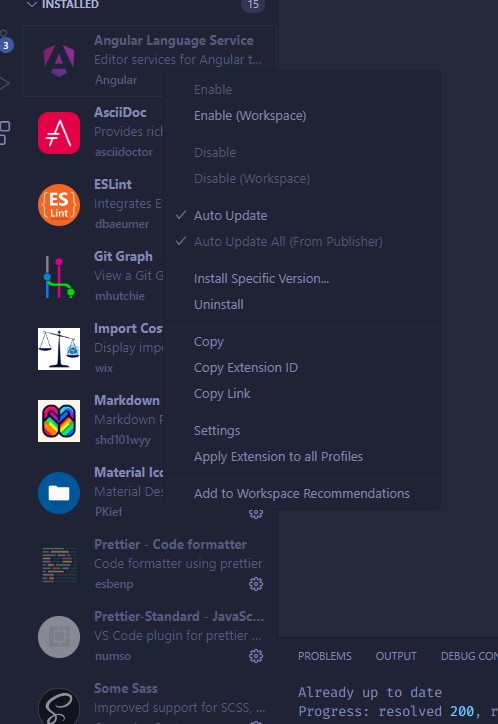Switch to the OUTPUT panel tab
This screenshot has width=498, height=724.
pos(396,656)
